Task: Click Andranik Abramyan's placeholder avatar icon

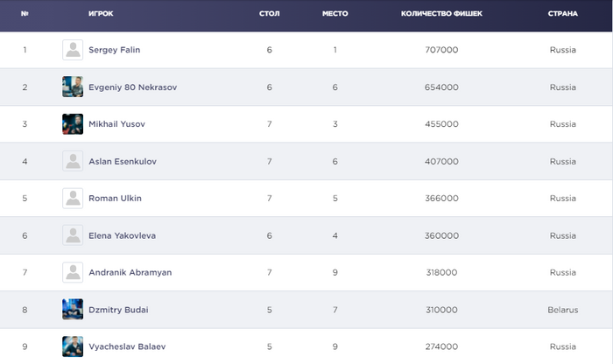Action: coord(73,272)
